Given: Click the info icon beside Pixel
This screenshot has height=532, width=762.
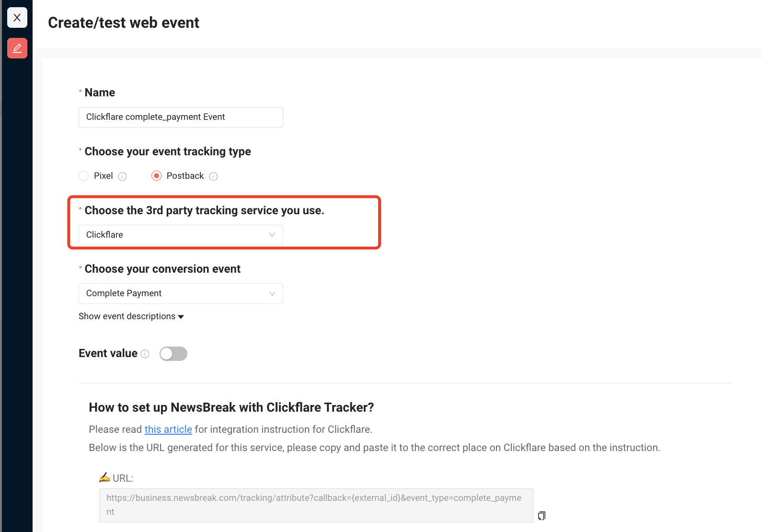Looking at the screenshot, I should [x=123, y=176].
